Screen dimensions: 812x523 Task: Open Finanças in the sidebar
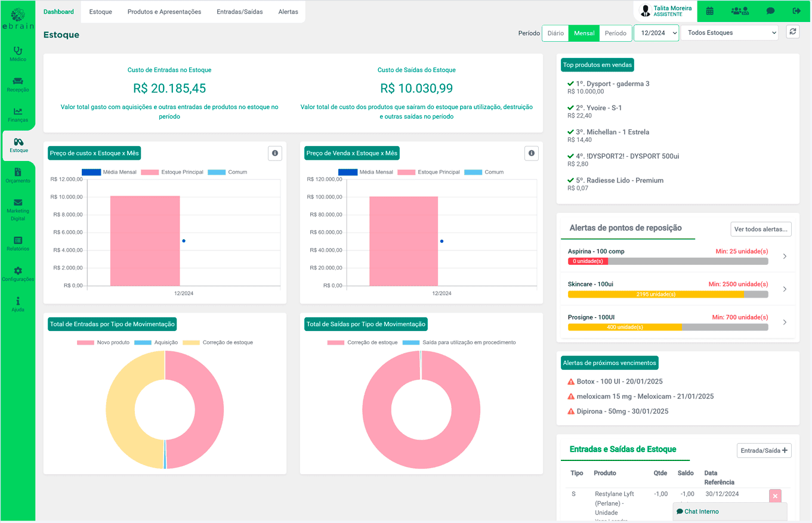point(18,114)
